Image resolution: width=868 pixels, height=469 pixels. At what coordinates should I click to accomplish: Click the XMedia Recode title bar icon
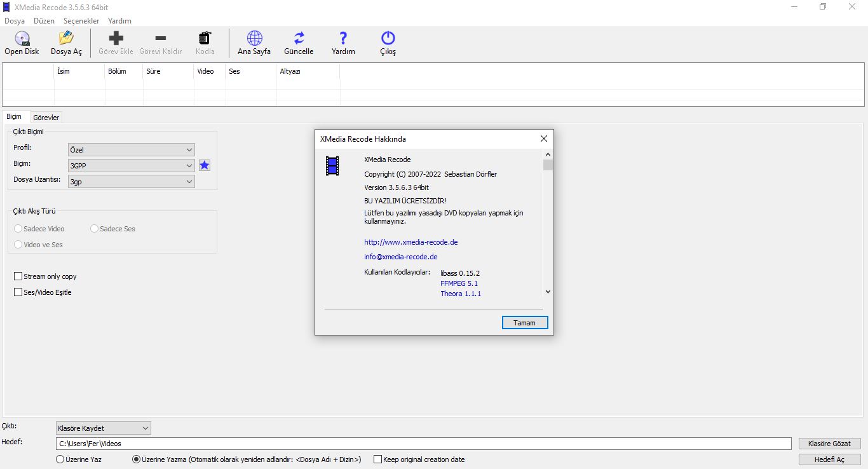[6, 6]
